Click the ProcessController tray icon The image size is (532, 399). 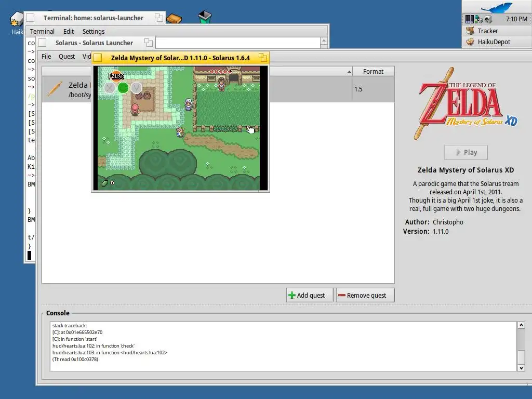point(470,19)
